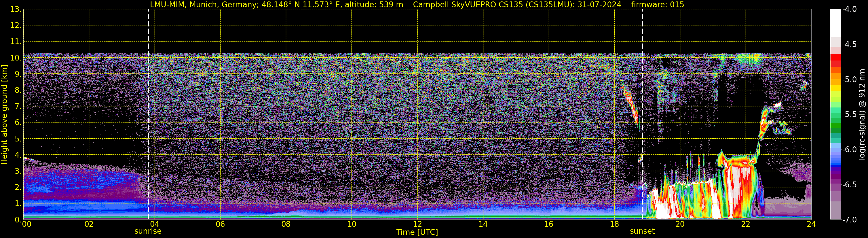Click the colorbar tick label '-6.5'

click(x=849, y=185)
